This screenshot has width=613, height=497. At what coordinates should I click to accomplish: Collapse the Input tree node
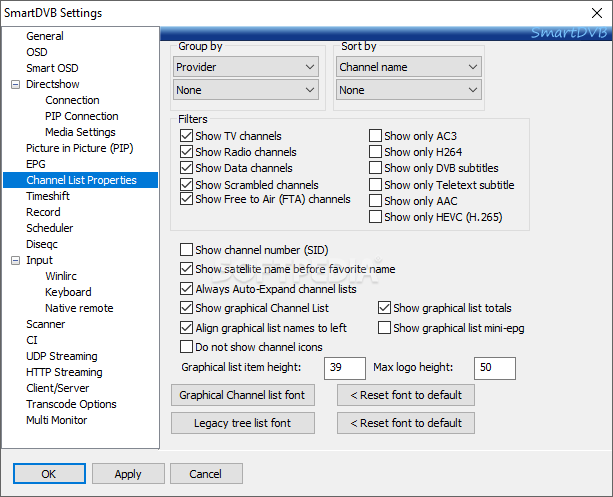[15, 260]
